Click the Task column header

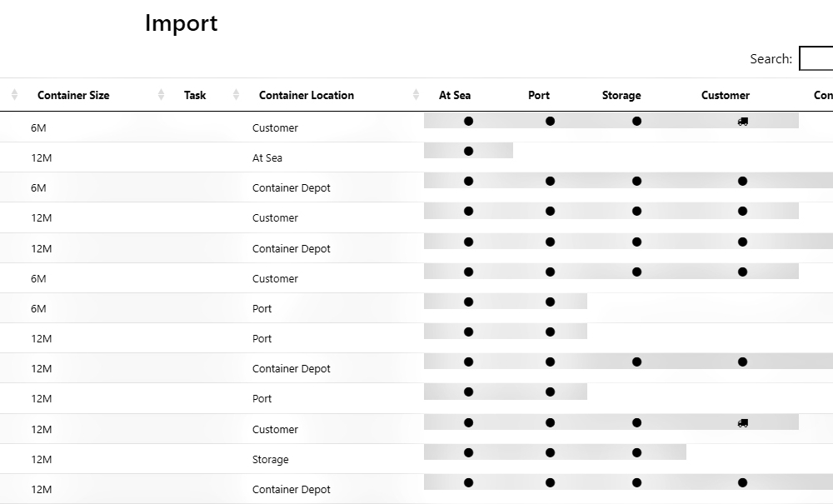click(195, 95)
